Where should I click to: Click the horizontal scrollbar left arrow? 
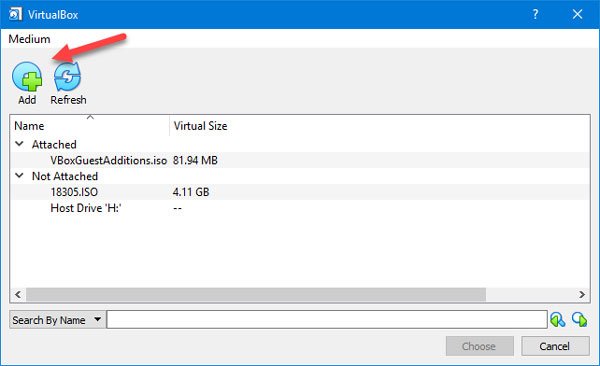click(18, 294)
